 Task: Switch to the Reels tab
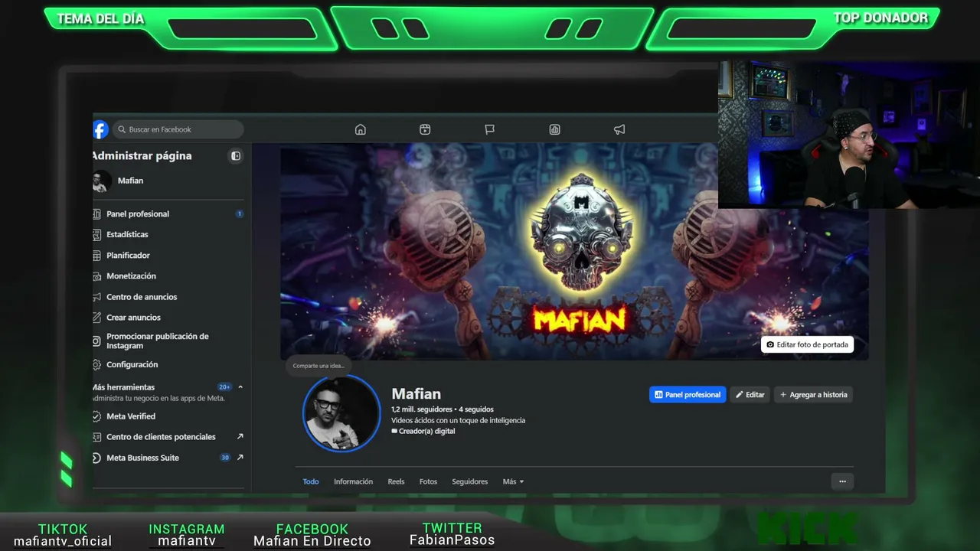tap(396, 481)
